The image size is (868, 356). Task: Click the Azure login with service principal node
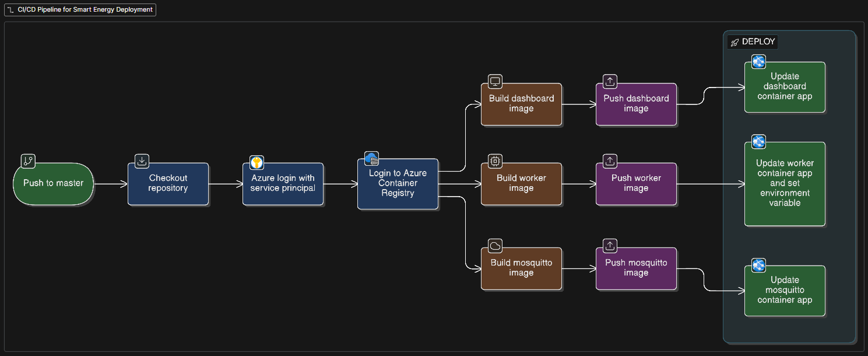point(283,183)
